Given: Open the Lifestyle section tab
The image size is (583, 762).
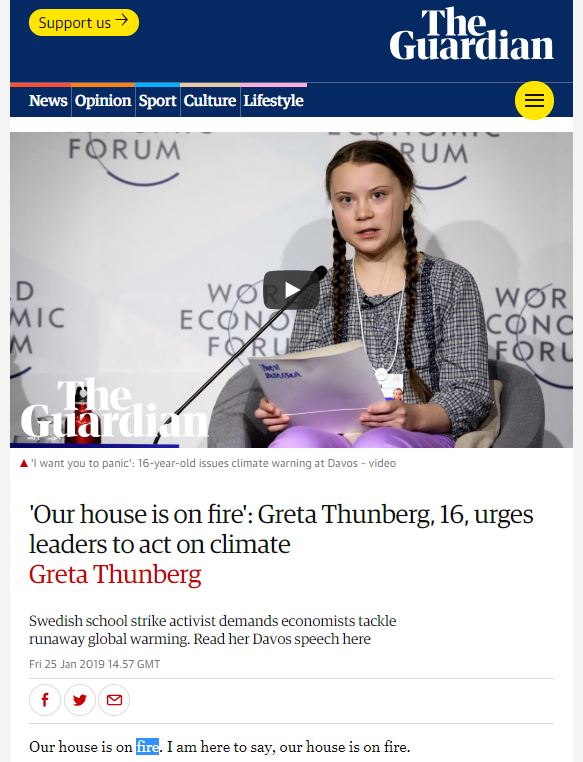Looking at the screenshot, I should (274, 101).
